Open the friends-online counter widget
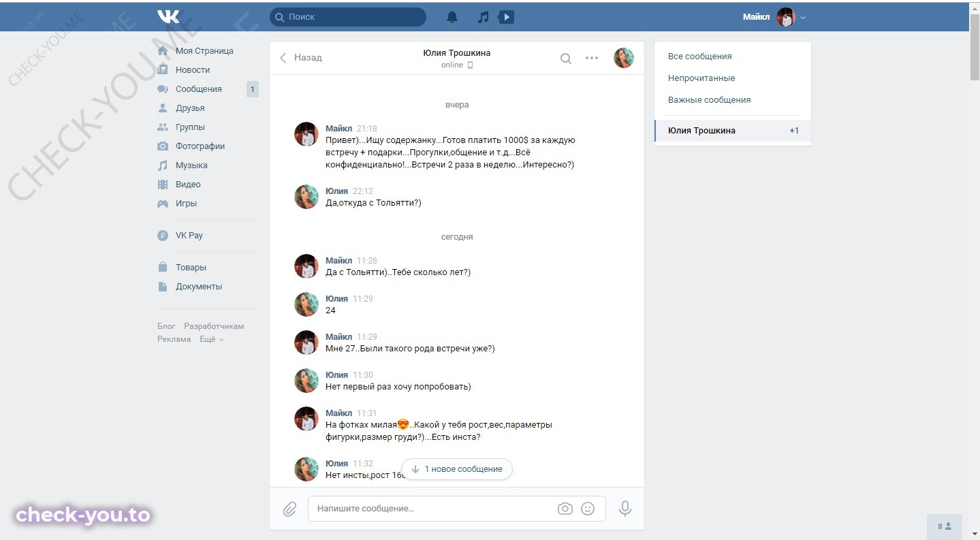The image size is (980, 540). 945,526
